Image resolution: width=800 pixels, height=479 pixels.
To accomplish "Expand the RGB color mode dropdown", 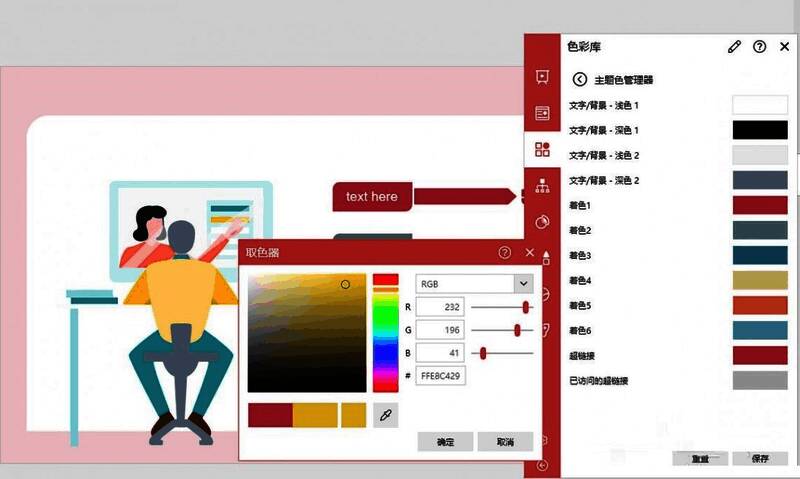I will 524,283.
